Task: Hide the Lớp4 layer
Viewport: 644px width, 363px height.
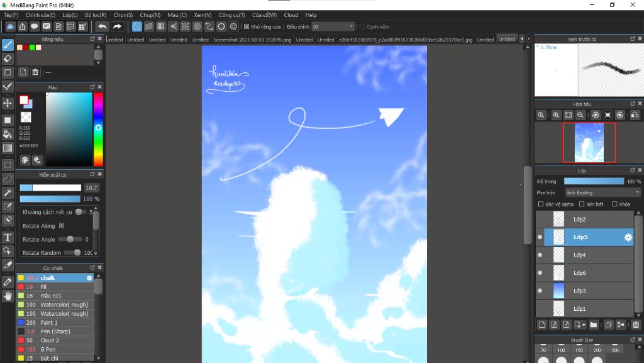Action: coord(540,255)
